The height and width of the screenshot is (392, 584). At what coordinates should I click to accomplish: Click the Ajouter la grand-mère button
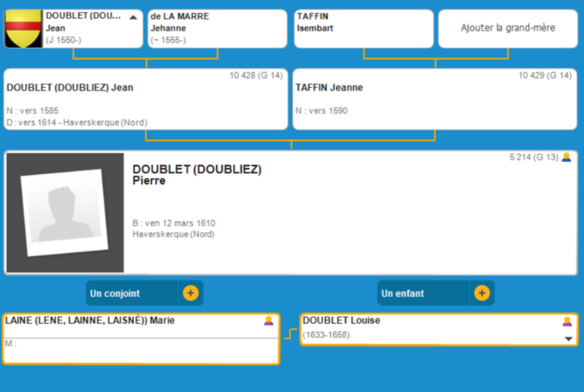507,28
